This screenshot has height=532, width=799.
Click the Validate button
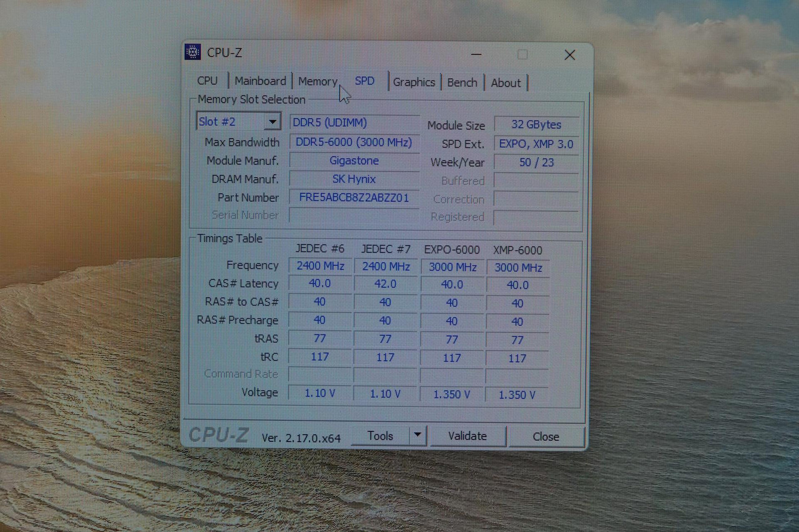(x=468, y=436)
